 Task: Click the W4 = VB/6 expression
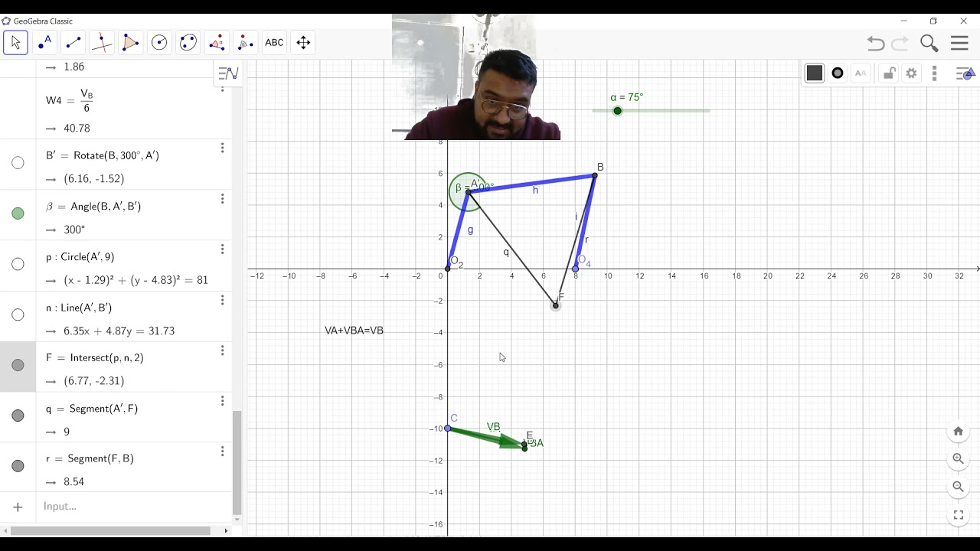[70, 99]
